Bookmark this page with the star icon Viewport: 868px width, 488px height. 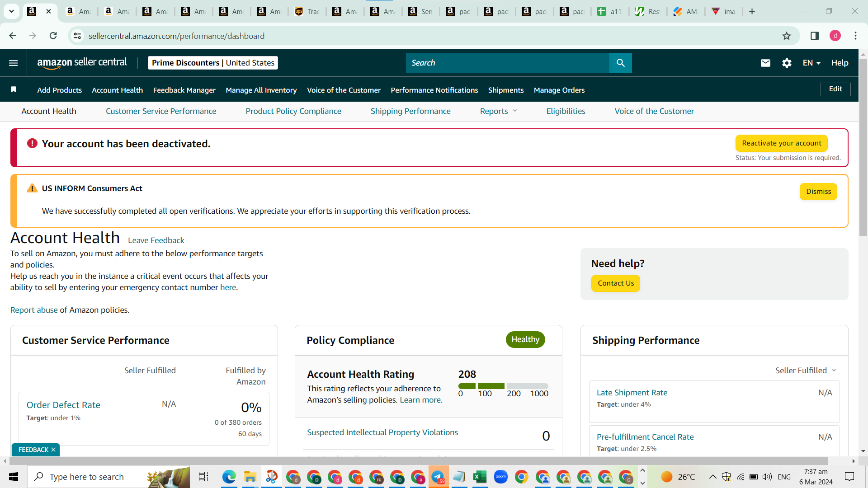pyautogui.click(x=787, y=36)
